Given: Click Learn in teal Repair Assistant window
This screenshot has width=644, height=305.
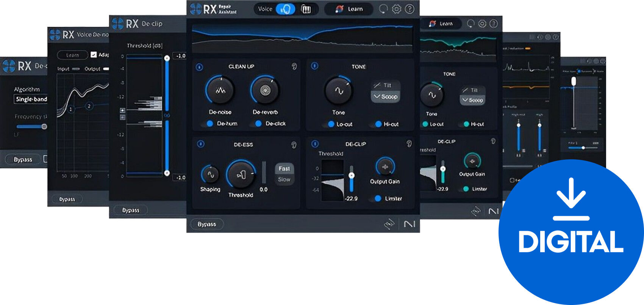Looking at the screenshot, I should (441, 24).
